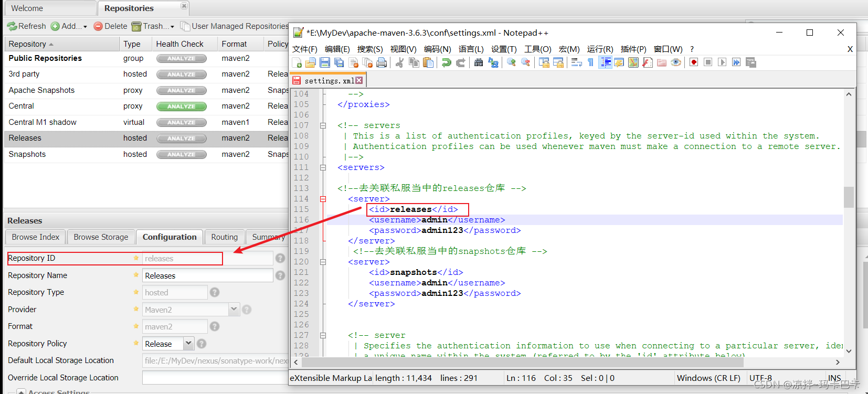Screen dimensions: 868x394
Task: Click help icon beside Repository ID field
Action: pos(280,258)
